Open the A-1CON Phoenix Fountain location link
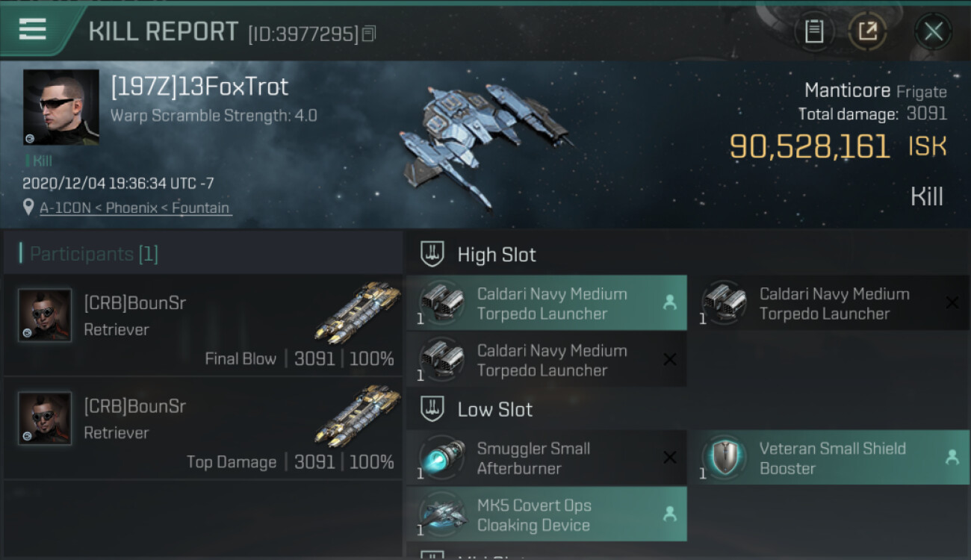The image size is (971, 560). click(134, 208)
